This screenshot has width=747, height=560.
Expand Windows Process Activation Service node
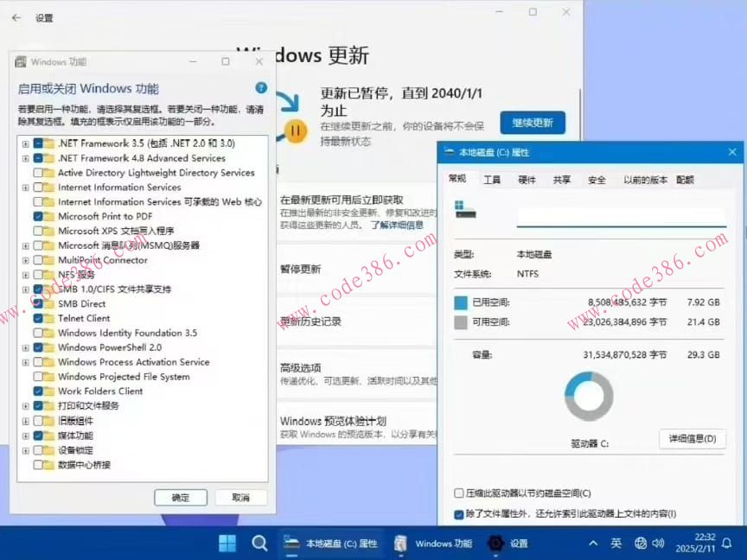26,362
